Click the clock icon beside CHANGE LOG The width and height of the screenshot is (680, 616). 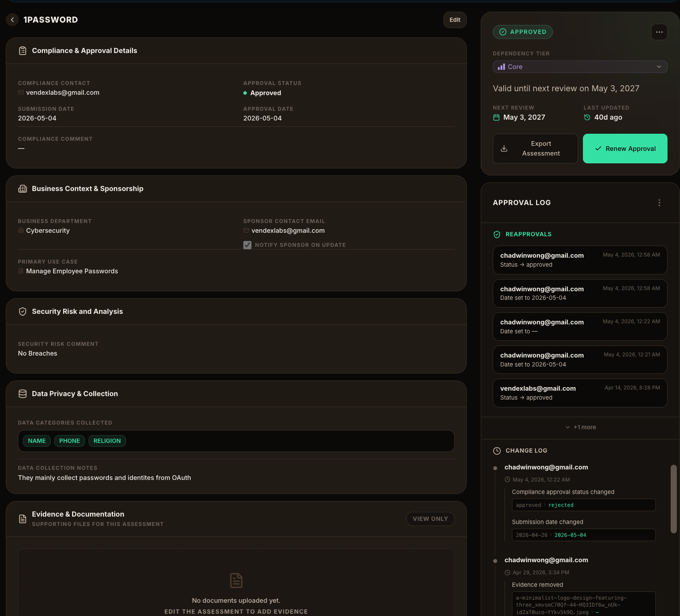click(x=497, y=451)
